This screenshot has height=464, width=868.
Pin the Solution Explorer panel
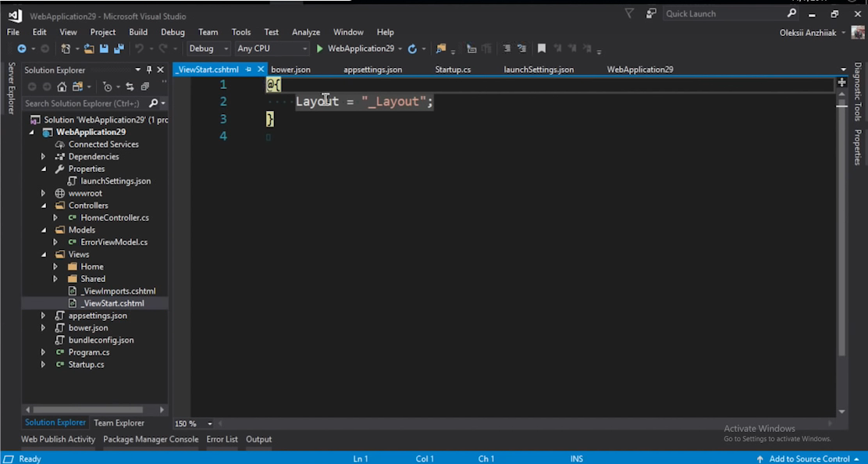(x=149, y=70)
